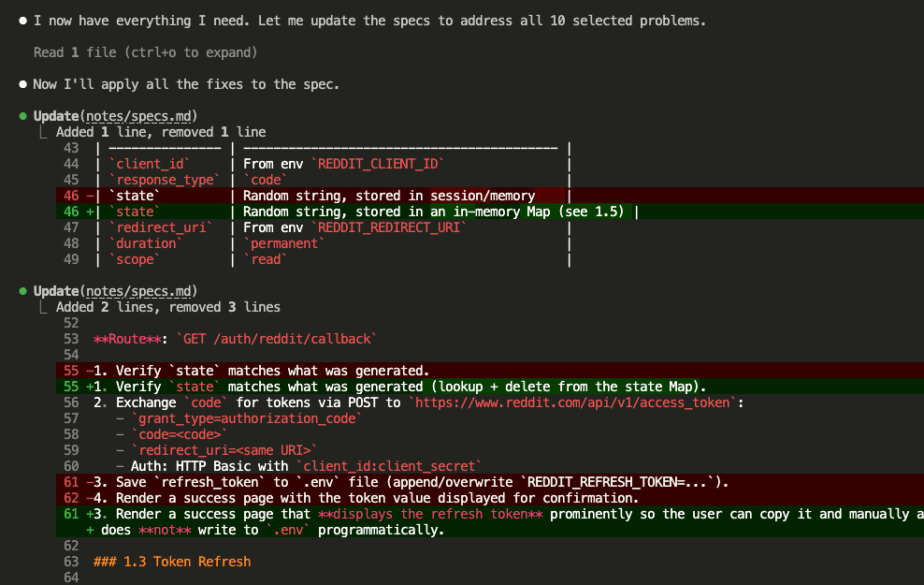Click line number 44 showing client_id row
This screenshot has width=924, height=585.
pos(71,163)
